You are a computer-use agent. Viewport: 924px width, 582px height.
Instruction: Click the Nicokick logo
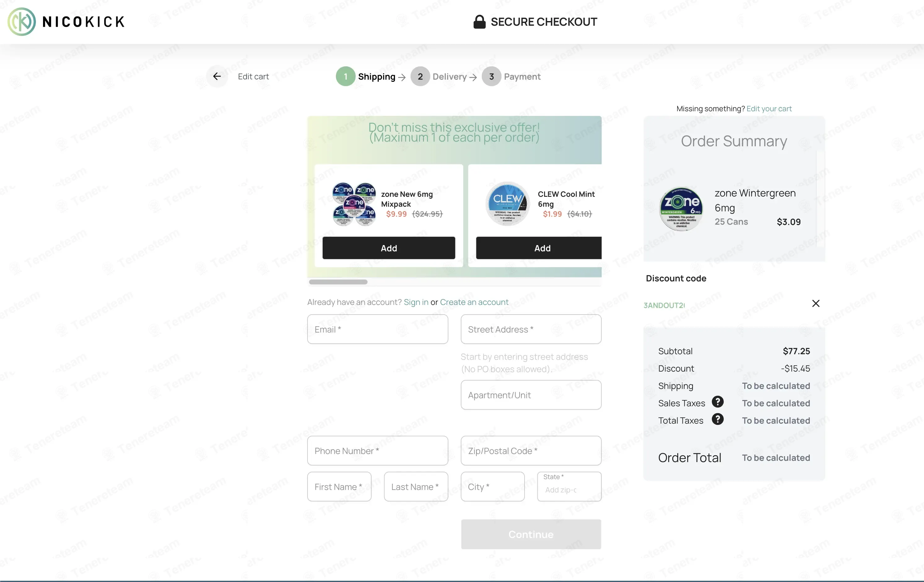click(x=66, y=22)
